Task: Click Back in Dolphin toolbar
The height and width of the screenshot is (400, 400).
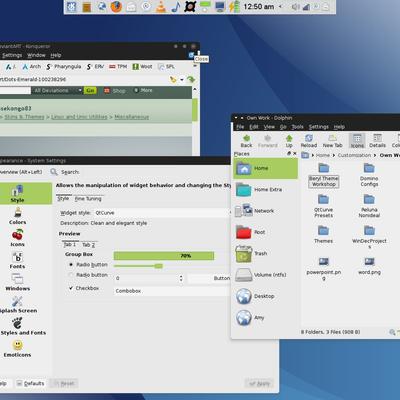Action: click(x=246, y=141)
